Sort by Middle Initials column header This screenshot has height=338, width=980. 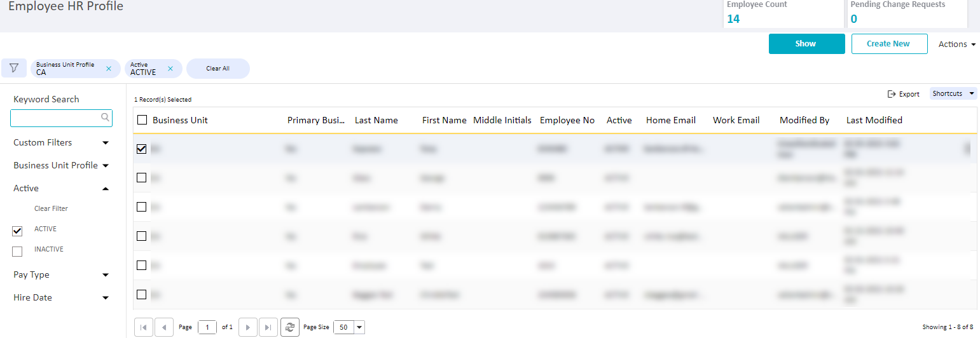[x=502, y=120]
